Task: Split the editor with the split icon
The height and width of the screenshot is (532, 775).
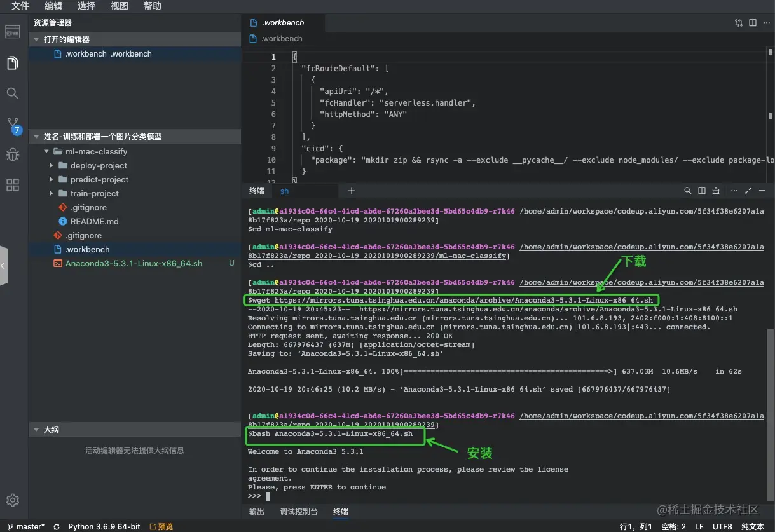Action: pyautogui.click(x=753, y=23)
